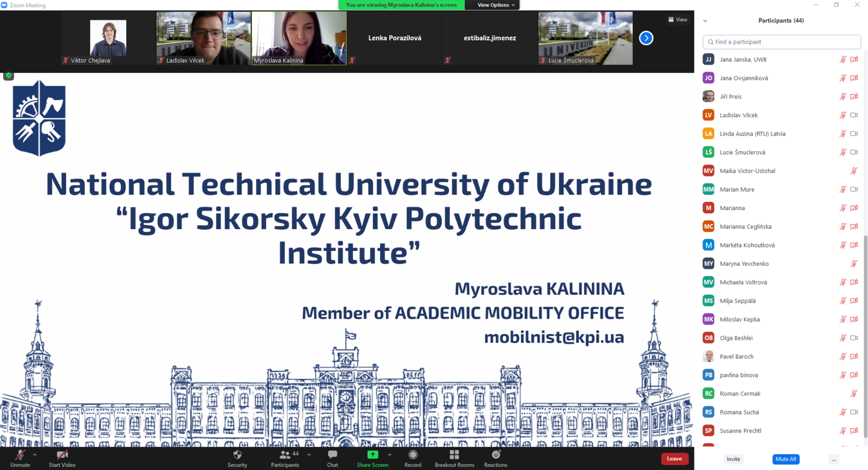Open the Chat panel
Image resolution: width=868 pixels, height=470 pixels.
333,455
